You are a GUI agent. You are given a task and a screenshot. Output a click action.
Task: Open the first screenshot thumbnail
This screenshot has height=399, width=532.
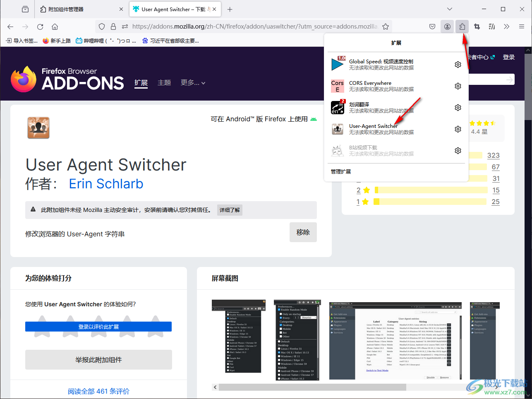tap(239, 336)
